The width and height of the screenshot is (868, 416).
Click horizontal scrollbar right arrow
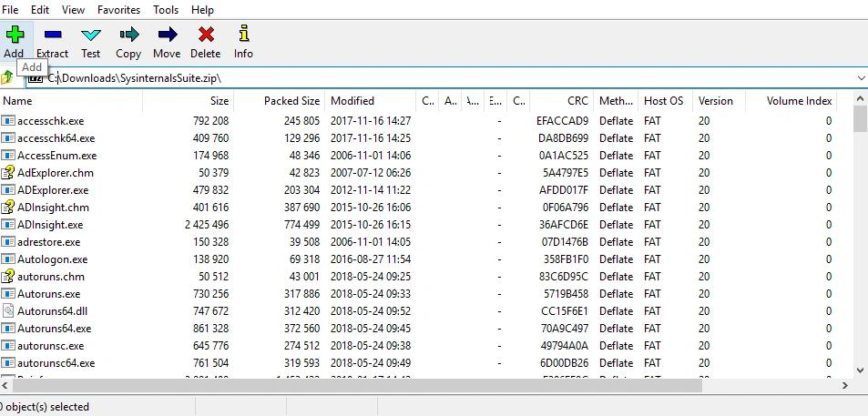pos(845,385)
